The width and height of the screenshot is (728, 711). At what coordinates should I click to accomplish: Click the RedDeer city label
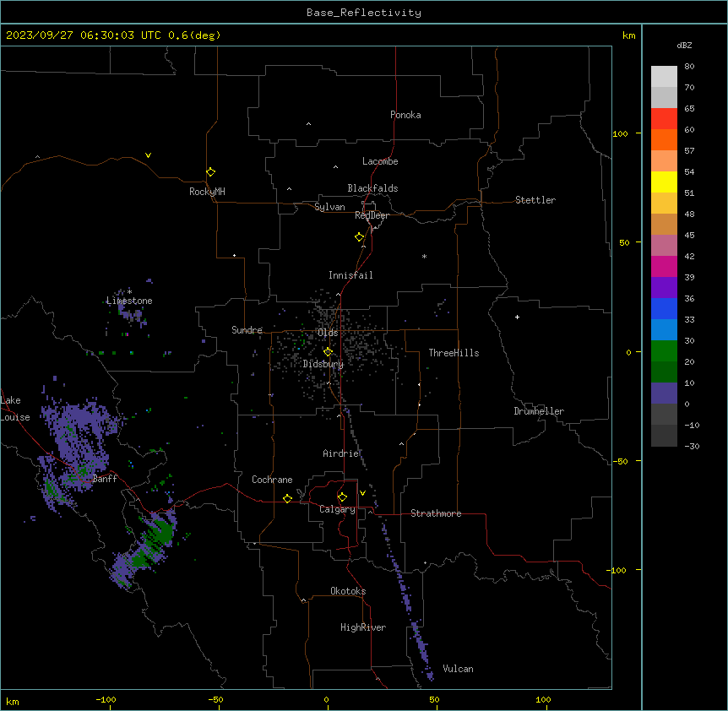click(372, 215)
